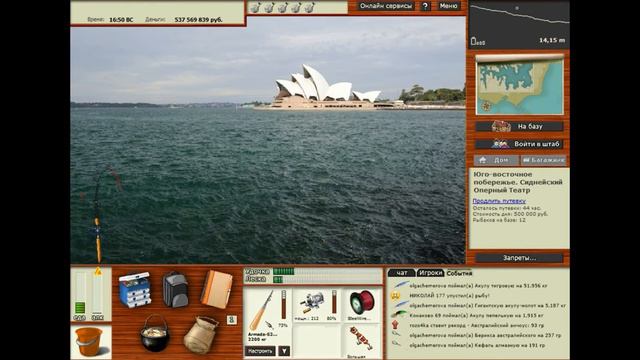This screenshot has width=640, height=360.
Task: Click the Войти в штаб button
Action: click(x=520, y=144)
